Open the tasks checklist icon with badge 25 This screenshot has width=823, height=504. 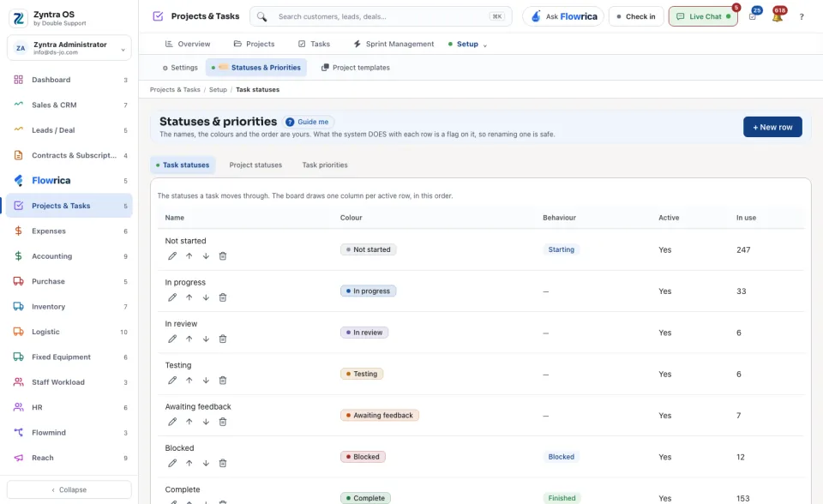(x=754, y=16)
